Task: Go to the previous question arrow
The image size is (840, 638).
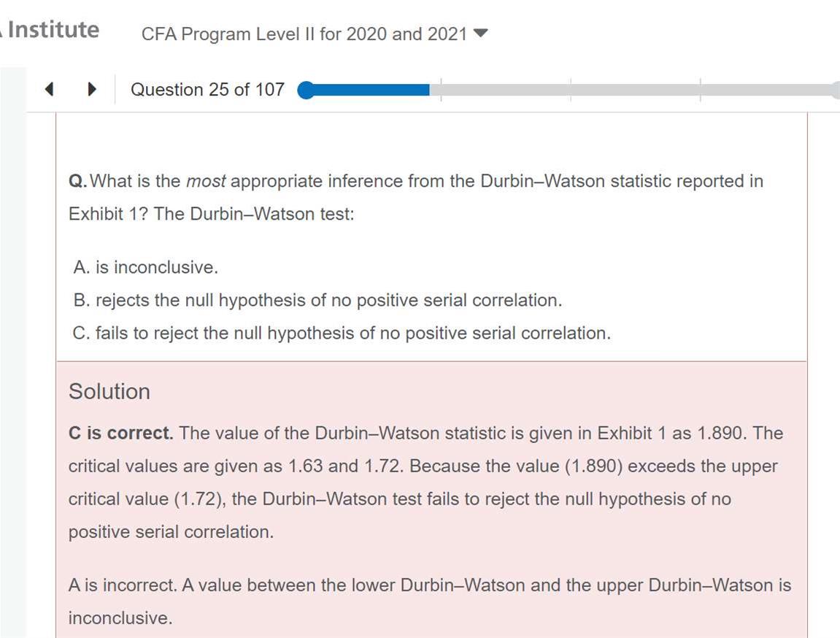Action: pyautogui.click(x=49, y=90)
